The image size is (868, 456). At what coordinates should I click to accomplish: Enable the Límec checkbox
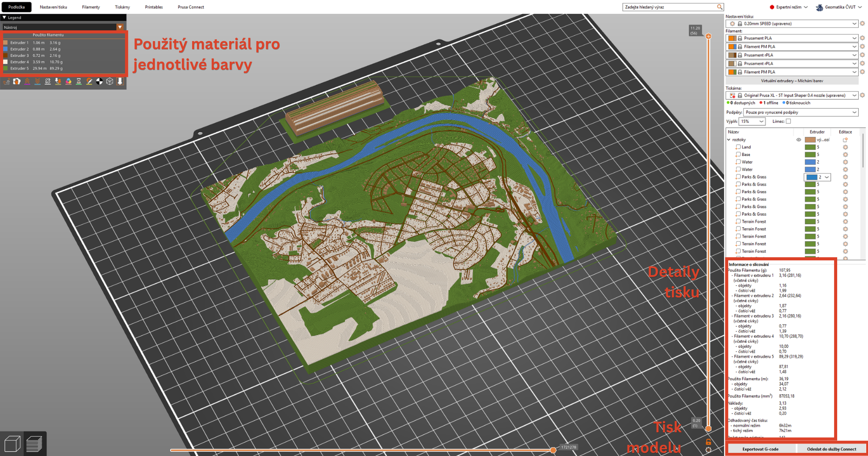[788, 121]
